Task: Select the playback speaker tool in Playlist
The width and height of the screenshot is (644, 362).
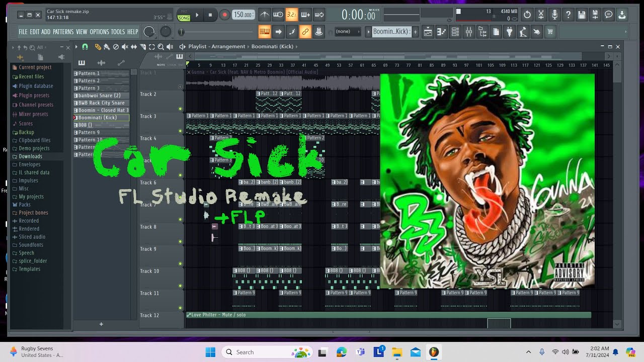Action: point(170,47)
